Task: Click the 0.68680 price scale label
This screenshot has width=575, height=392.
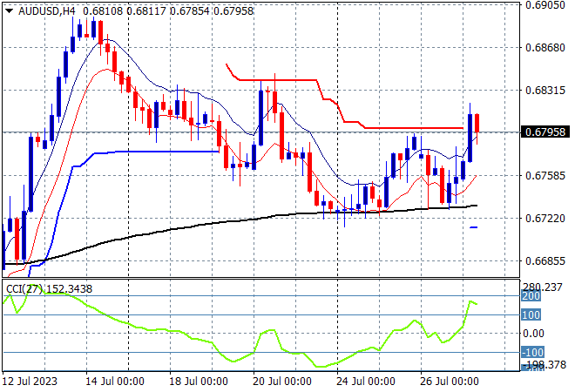Action: (545, 48)
